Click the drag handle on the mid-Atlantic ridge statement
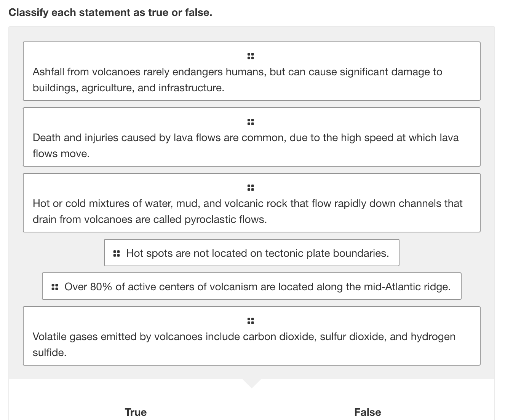The width and height of the screenshot is (505, 420). point(54,286)
